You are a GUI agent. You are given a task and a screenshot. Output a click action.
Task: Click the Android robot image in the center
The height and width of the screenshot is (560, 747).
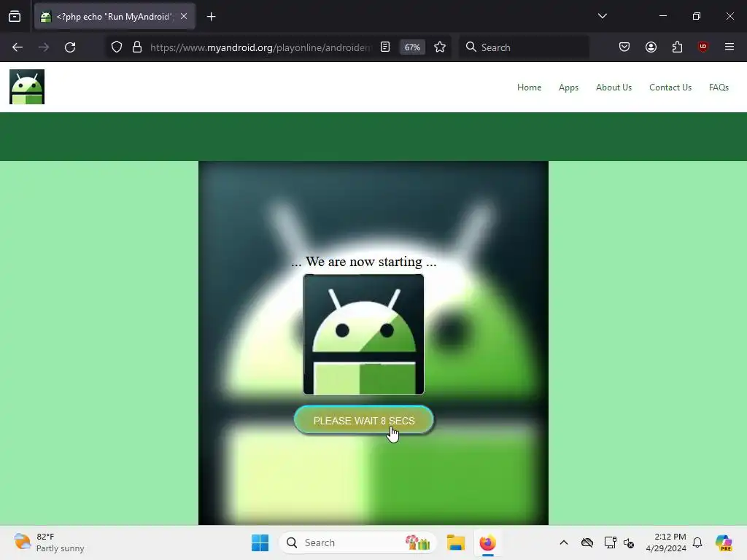click(x=363, y=334)
